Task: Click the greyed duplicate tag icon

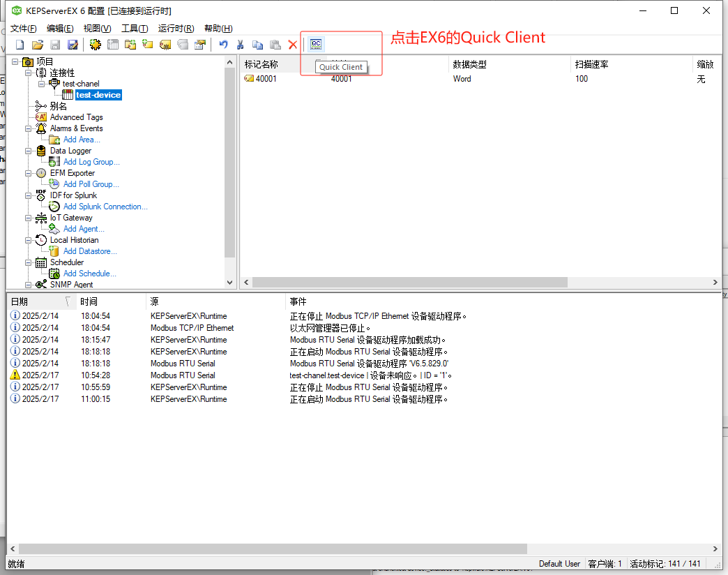Action: pos(183,45)
